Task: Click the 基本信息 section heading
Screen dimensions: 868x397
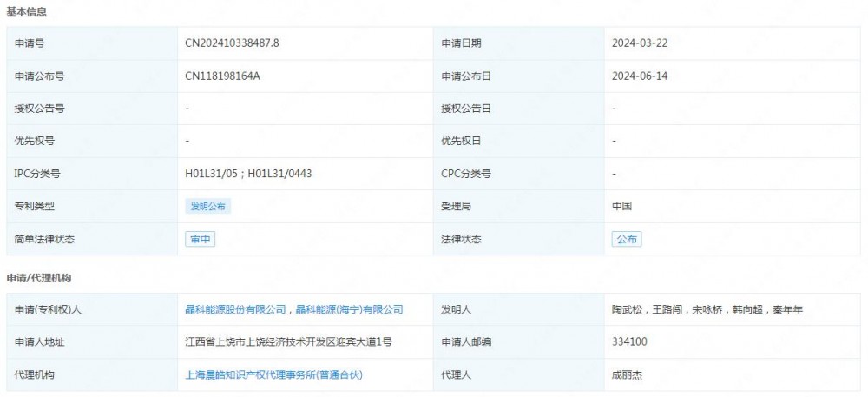Action: coord(27,12)
